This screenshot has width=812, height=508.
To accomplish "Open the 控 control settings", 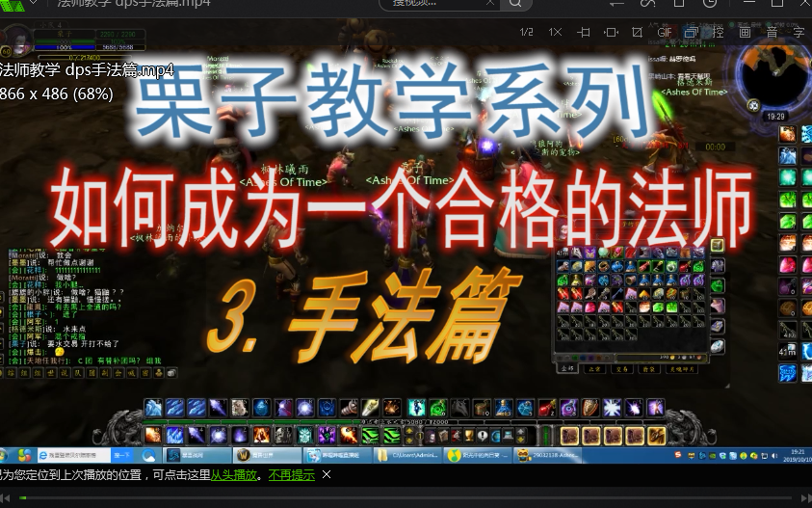I will point(718,32).
